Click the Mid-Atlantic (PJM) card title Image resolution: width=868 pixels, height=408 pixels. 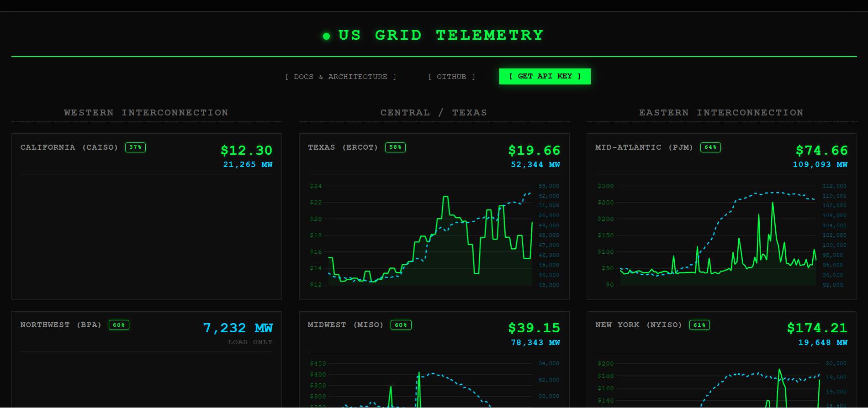(x=644, y=147)
